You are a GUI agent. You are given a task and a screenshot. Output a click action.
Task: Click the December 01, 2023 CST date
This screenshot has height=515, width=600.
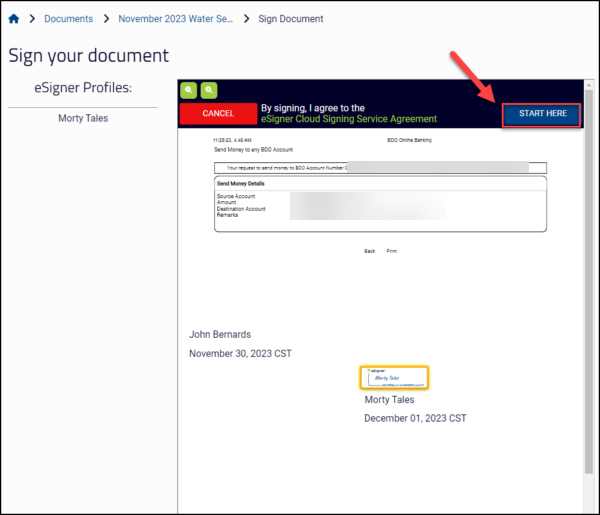coord(415,418)
